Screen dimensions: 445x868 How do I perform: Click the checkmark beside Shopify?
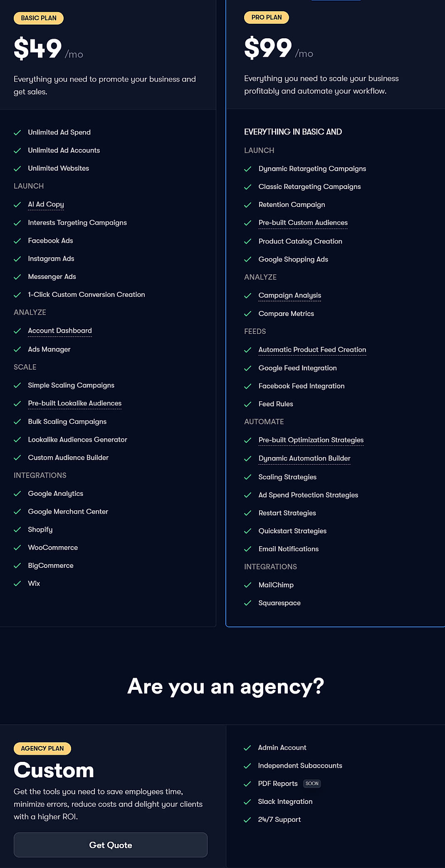coord(17,530)
